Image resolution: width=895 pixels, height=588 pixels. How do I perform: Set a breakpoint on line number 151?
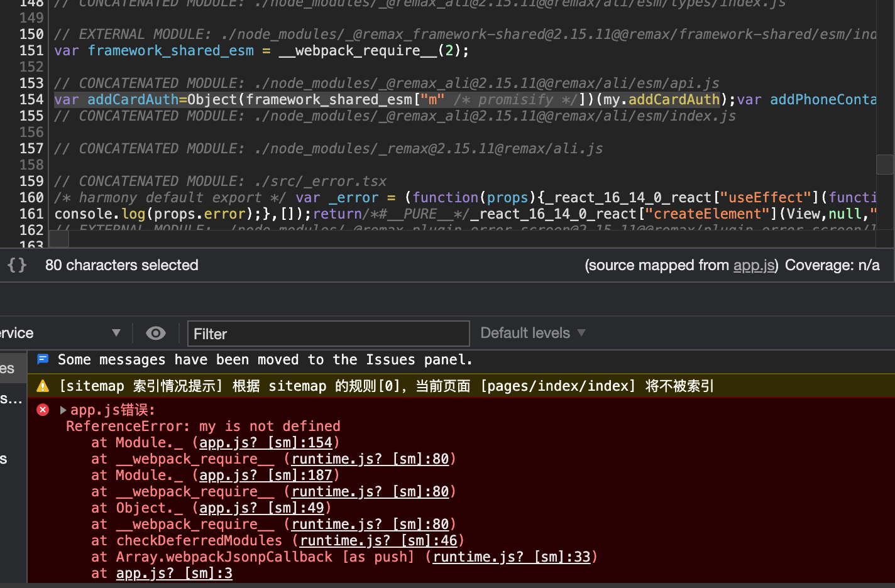click(31, 50)
